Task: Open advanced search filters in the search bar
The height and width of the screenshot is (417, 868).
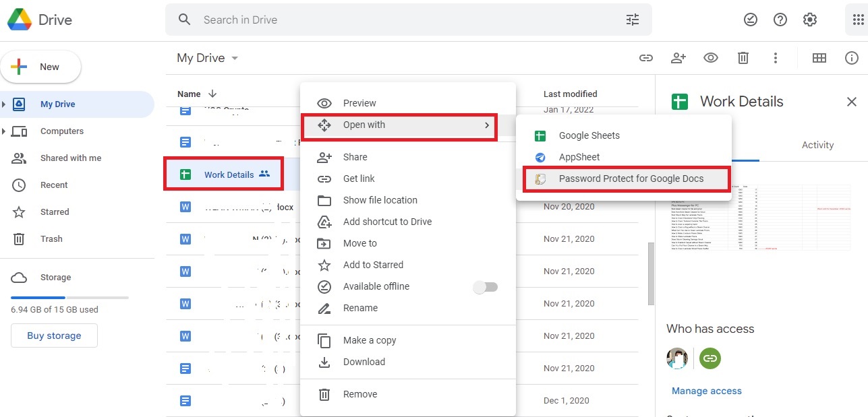Action: (632, 20)
